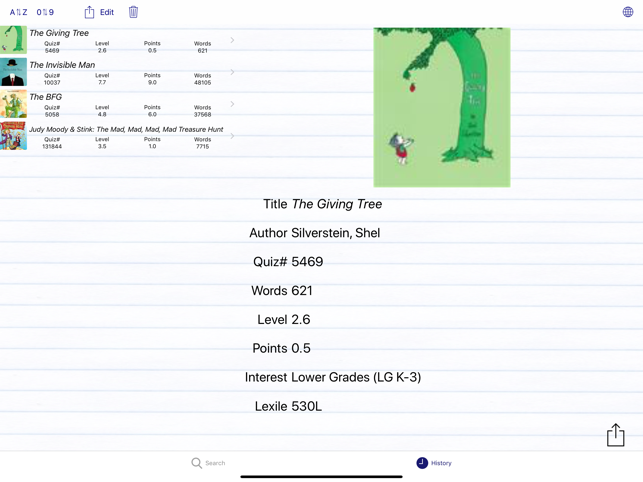Select The Invisible Man cover thumbnail
Viewport: 643px width, 482px height.
[x=14, y=72]
